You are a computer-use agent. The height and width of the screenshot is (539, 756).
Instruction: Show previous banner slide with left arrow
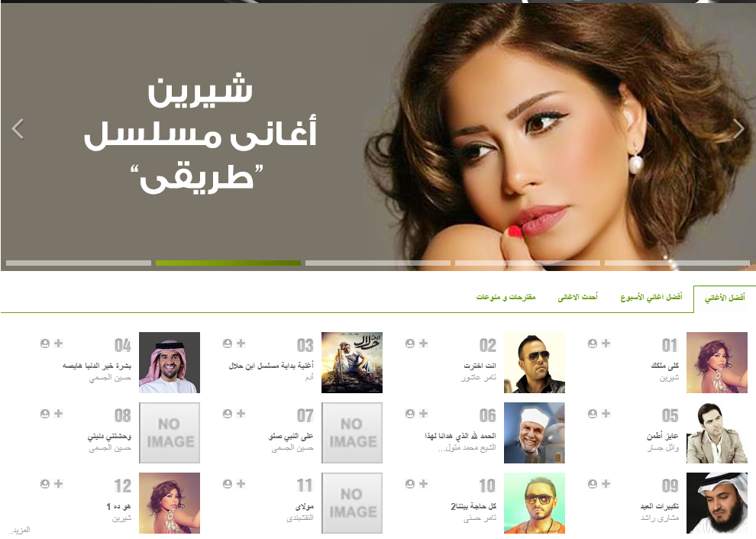(x=18, y=129)
